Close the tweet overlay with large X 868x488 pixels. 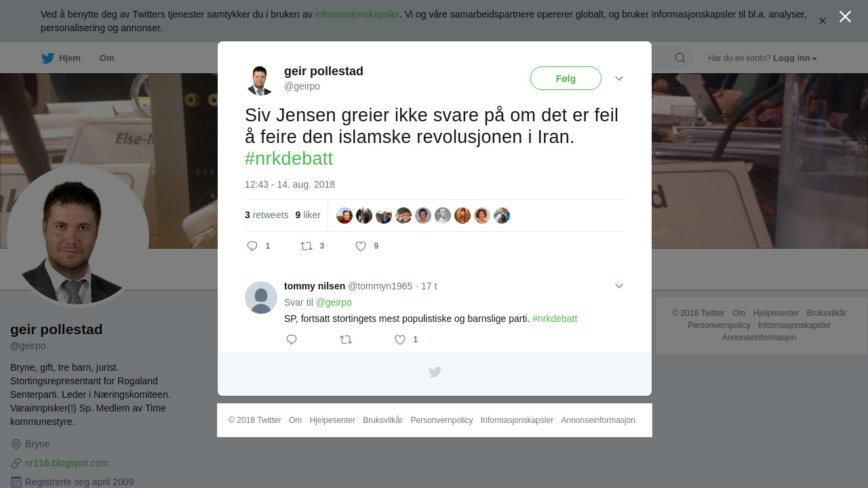coord(845,17)
